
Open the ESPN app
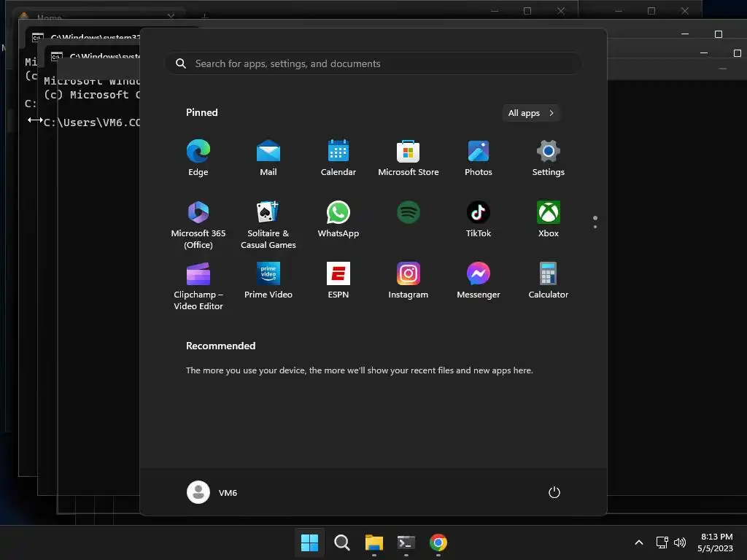point(338,281)
